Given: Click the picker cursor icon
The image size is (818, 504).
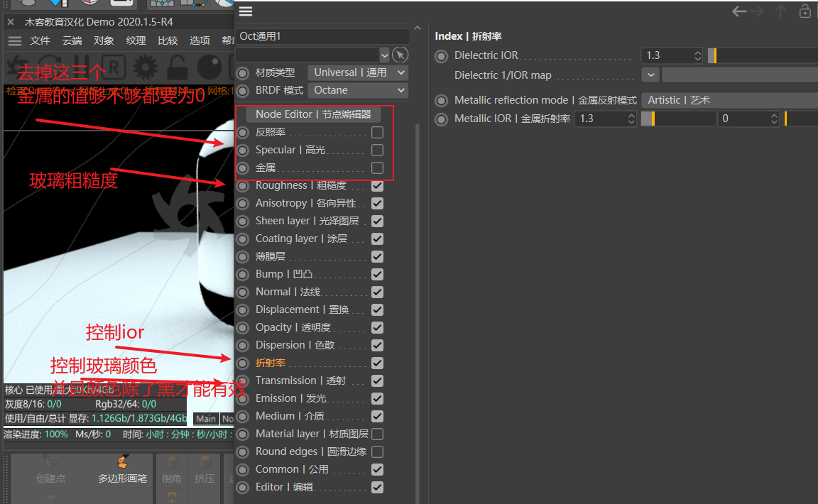Looking at the screenshot, I should (400, 55).
